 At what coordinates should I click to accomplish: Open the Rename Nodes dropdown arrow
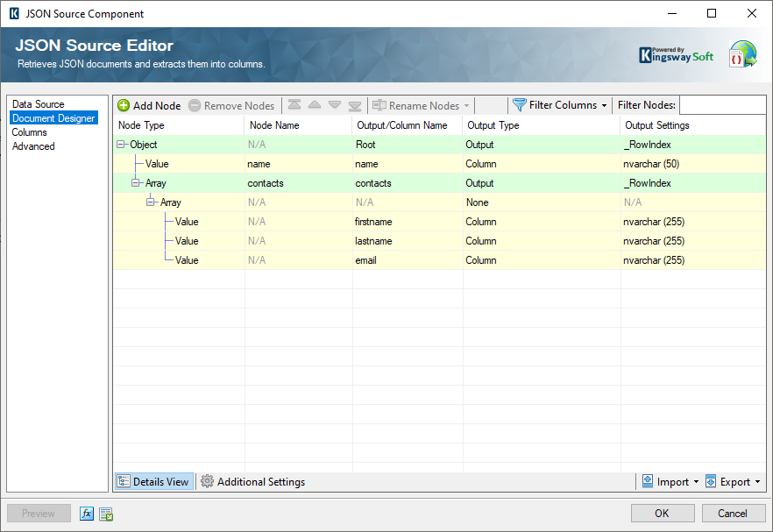coord(465,105)
